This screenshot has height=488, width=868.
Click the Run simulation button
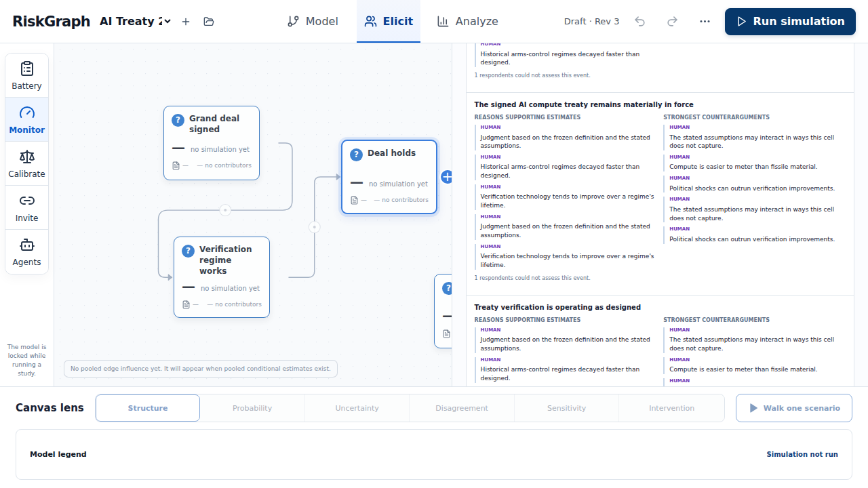coord(790,22)
